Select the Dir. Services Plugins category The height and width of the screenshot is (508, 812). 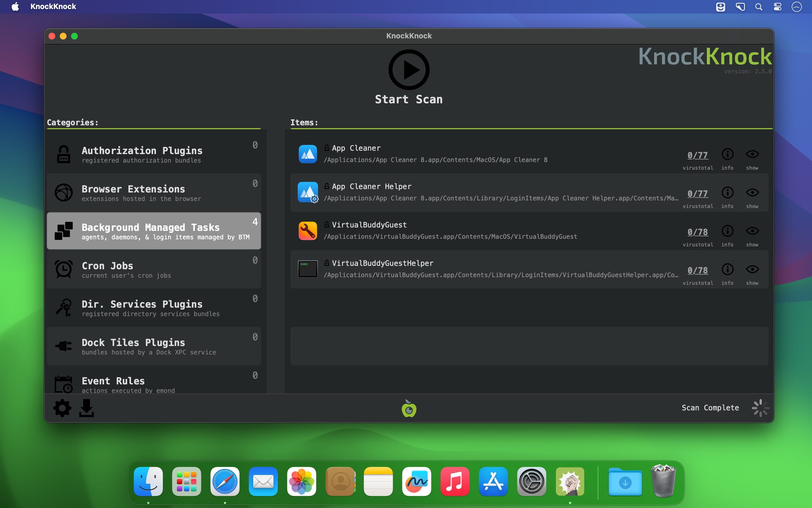(154, 307)
